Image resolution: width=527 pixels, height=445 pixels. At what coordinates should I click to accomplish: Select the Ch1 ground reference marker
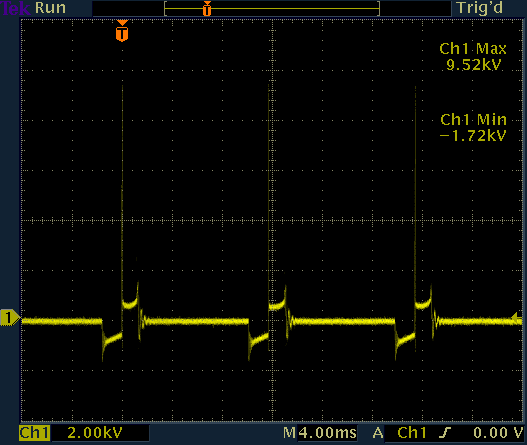coord(9,318)
